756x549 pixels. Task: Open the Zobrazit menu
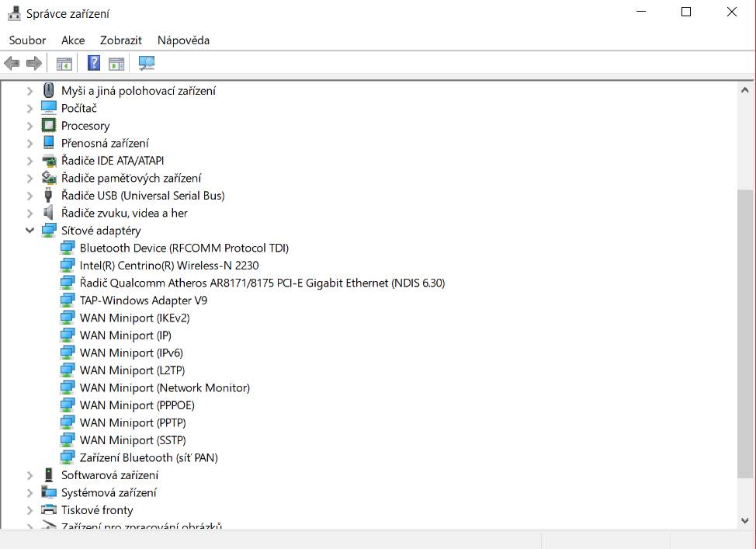pyautogui.click(x=121, y=40)
